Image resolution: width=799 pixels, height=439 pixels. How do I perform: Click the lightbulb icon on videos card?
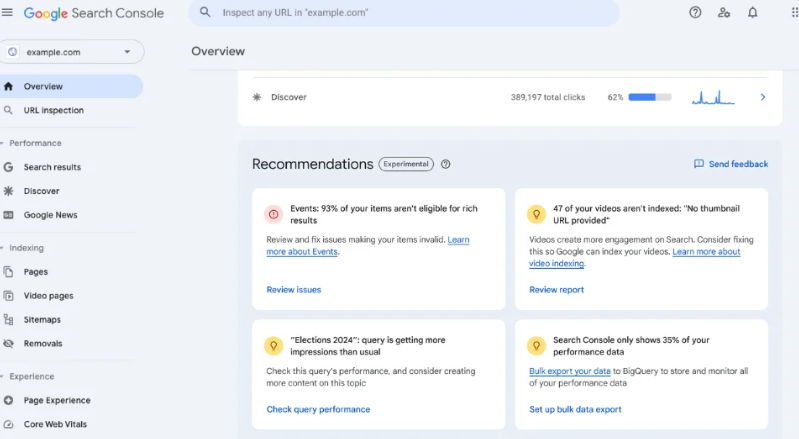[x=536, y=214]
